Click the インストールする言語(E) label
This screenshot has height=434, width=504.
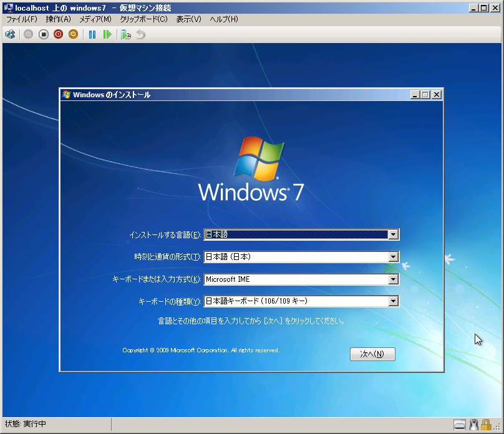click(165, 235)
